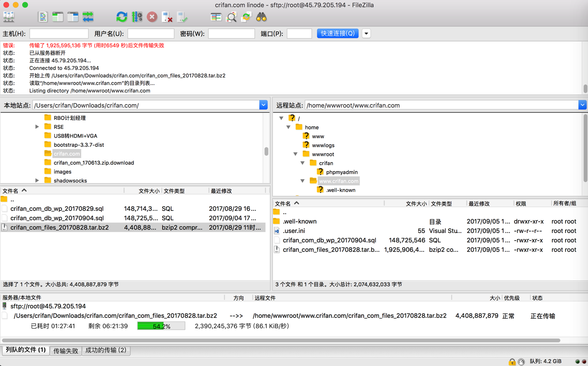
Task: Click the green refresh file lists icon
Action: [x=122, y=17]
